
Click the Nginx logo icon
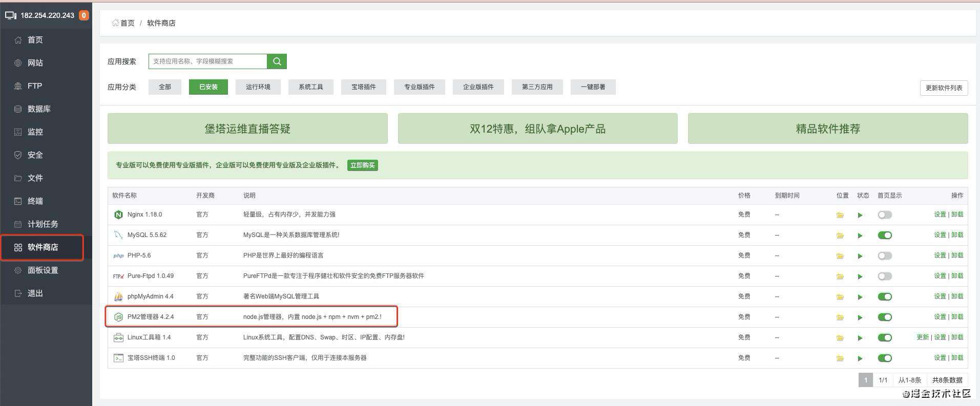coord(118,215)
